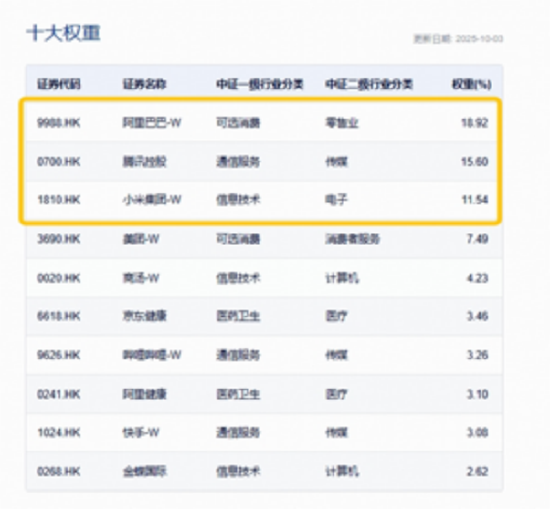Click the 小米集团-W security name
The width and height of the screenshot is (550, 509).
click(152, 200)
